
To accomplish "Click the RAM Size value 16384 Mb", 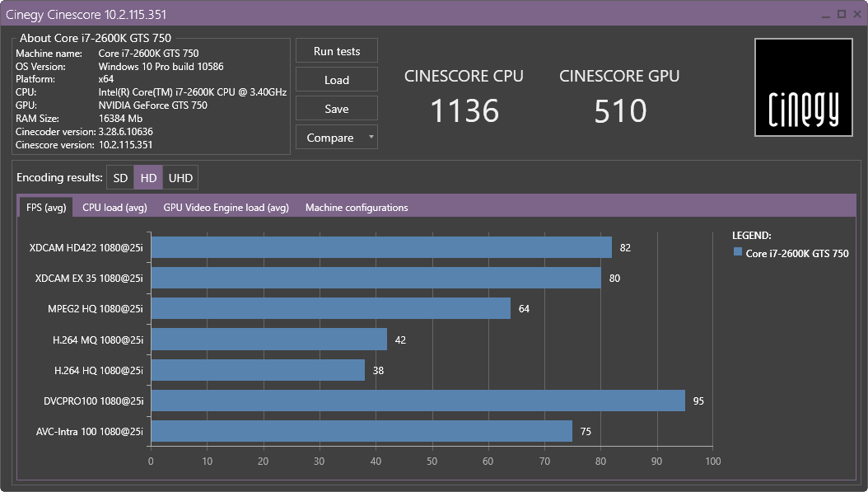I will pos(120,119).
